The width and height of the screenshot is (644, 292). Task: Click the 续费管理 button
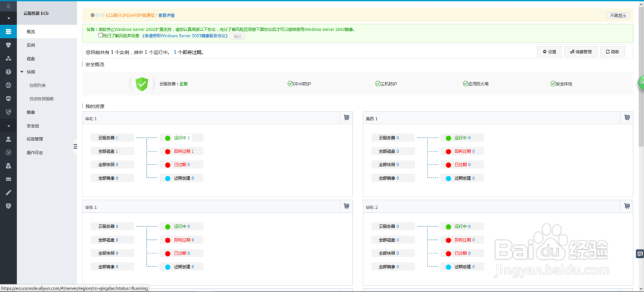(x=581, y=52)
